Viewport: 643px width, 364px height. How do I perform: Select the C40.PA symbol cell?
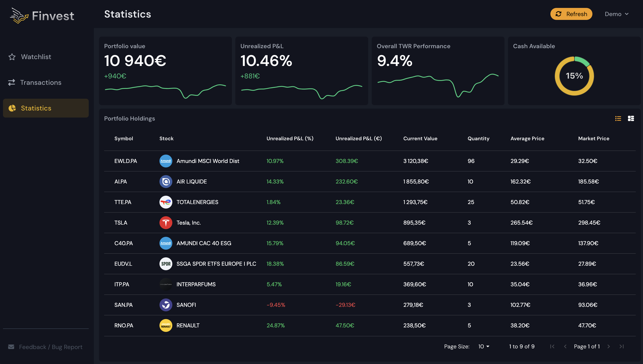click(124, 243)
